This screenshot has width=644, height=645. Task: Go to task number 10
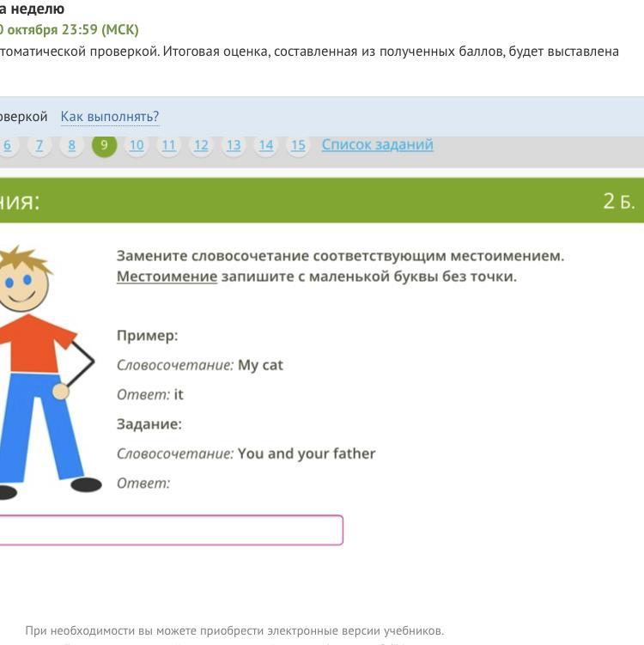[137, 145]
